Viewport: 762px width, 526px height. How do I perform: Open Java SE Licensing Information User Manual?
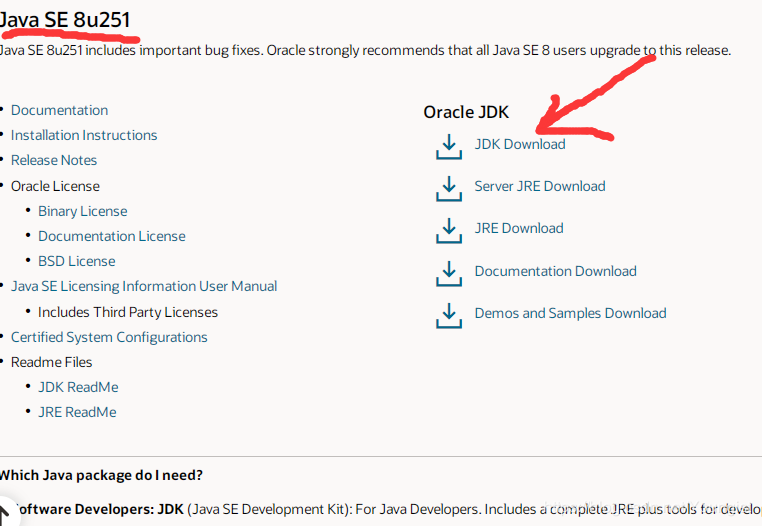(x=144, y=286)
